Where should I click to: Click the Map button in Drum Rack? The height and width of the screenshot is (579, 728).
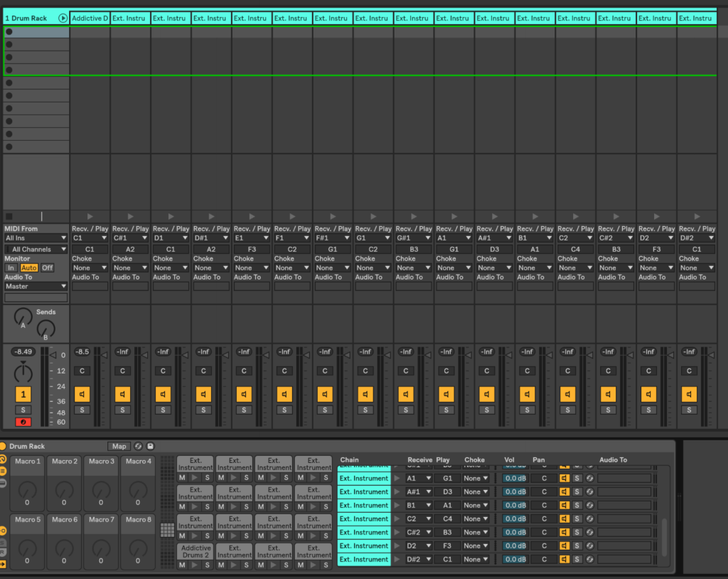(x=119, y=446)
